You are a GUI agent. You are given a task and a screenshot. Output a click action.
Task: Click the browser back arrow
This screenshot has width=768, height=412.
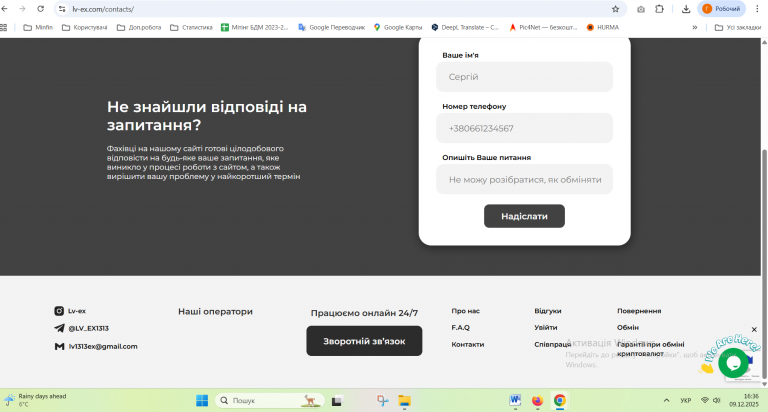[4, 9]
